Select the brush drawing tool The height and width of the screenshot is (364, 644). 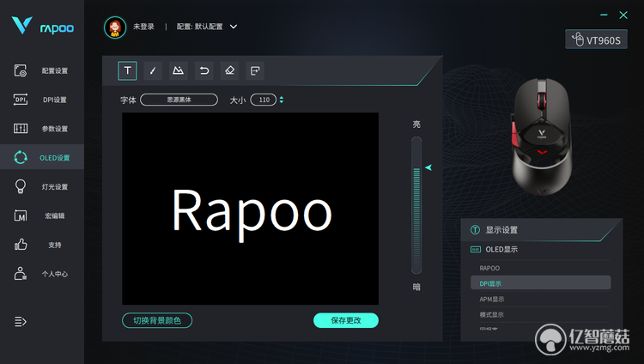[153, 70]
